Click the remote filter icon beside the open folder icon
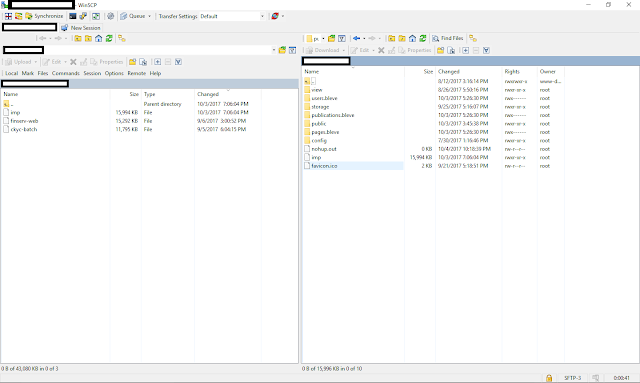Screen dimensions: 640x383 click(342, 38)
